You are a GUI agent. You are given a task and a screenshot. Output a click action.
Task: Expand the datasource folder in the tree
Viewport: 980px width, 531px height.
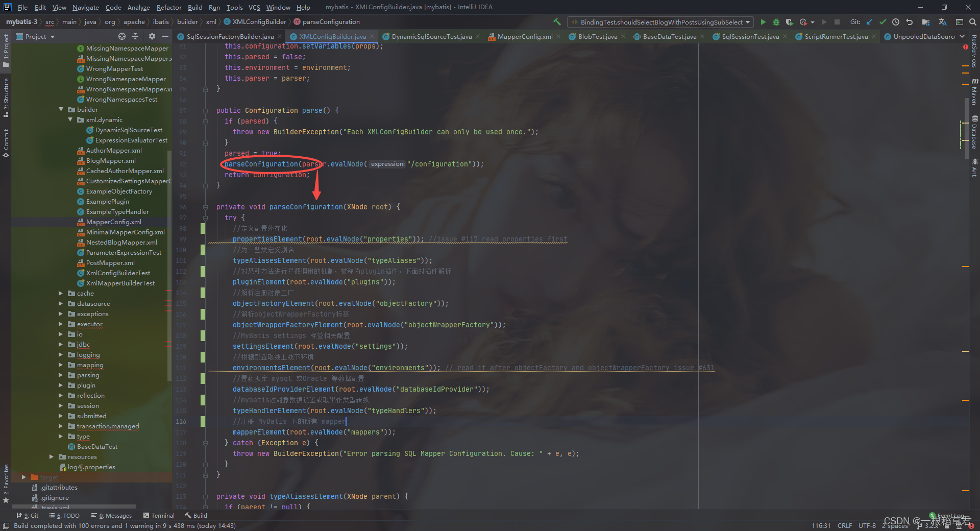pyautogui.click(x=61, y=303)
